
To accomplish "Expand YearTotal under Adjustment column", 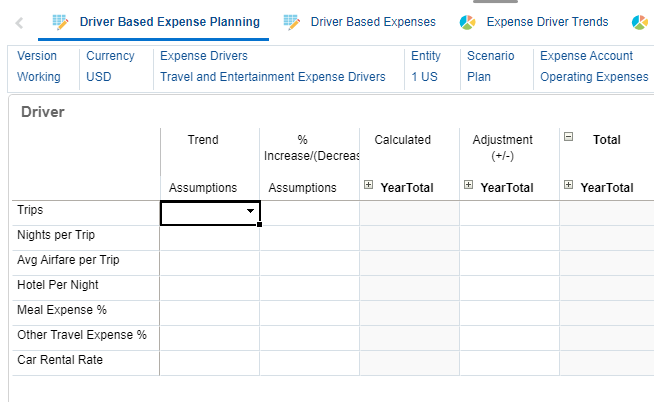I will [x=469, y=185].
